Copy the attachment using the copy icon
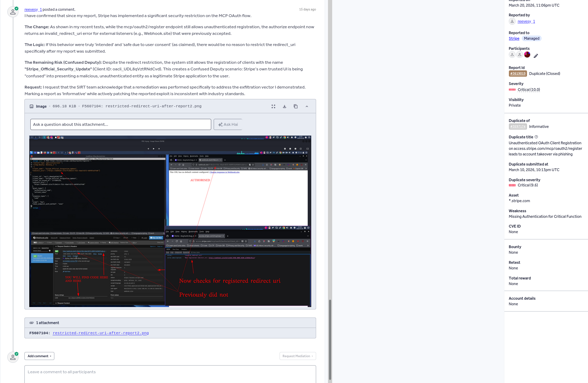Image resolution: width=588 pixels, height=383 pixels. (296, 106)
